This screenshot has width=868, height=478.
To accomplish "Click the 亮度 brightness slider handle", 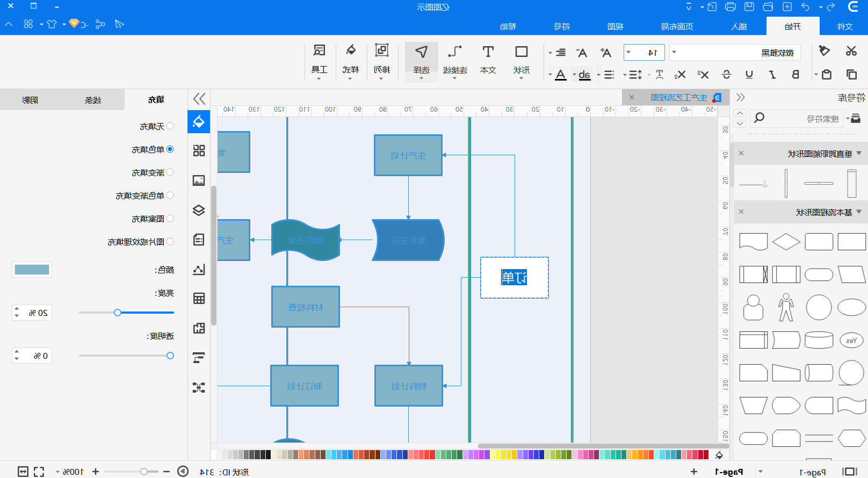I will click(118, 313).
